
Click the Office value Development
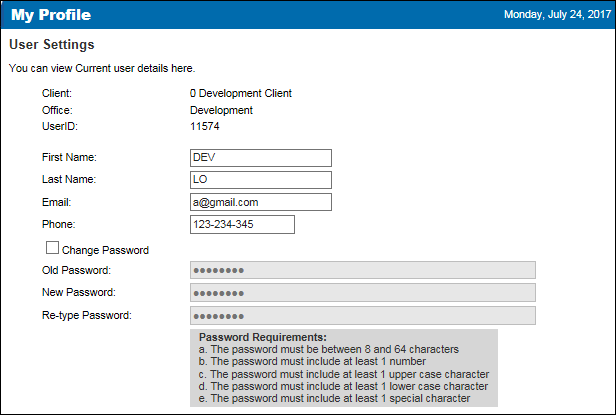[x=221, y=110]
